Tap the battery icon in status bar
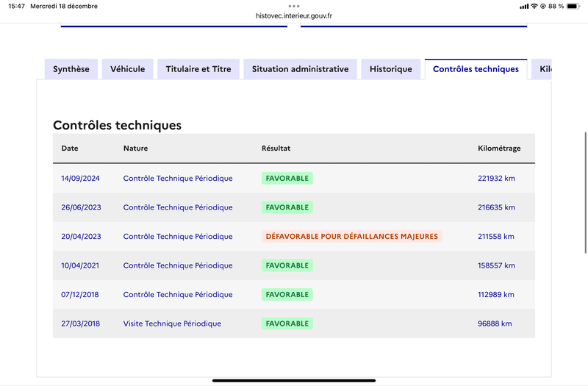The image size is (588, 386). tap(573, 6)
